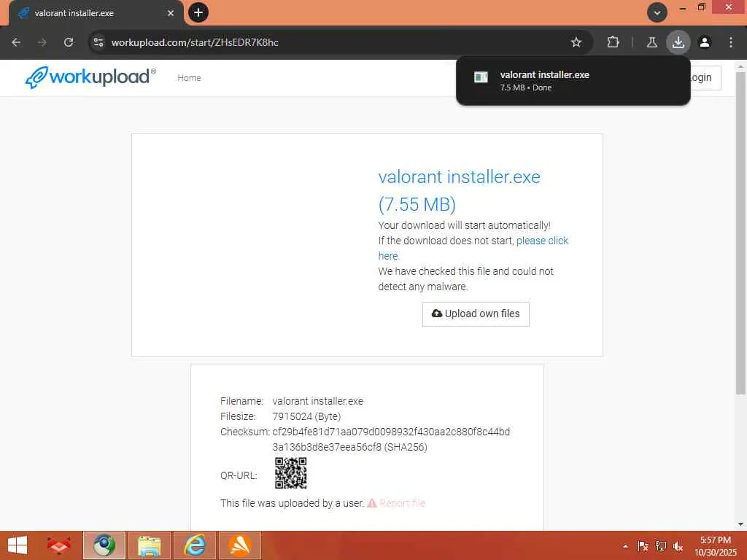The width and height of the screenshot is (747, 560).
Task: Open site information icon in address bar
Action: (98, 42)
